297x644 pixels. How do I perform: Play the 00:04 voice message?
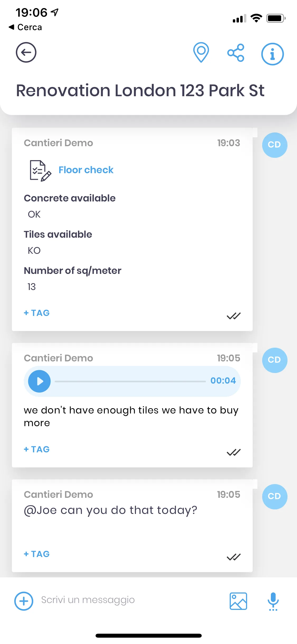point(40,381)
